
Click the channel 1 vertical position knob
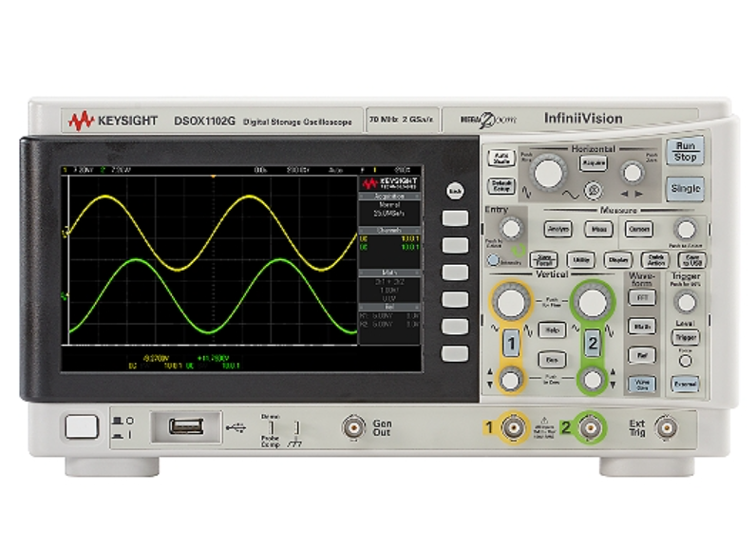click(x=511, y=380)
